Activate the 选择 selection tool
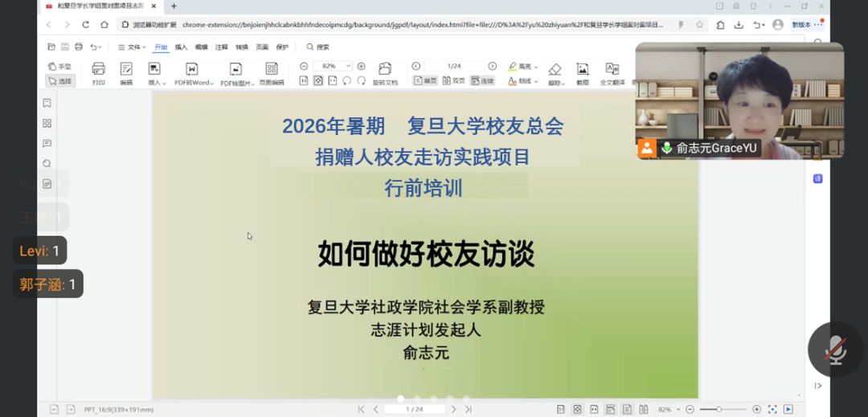 (59, 81)
